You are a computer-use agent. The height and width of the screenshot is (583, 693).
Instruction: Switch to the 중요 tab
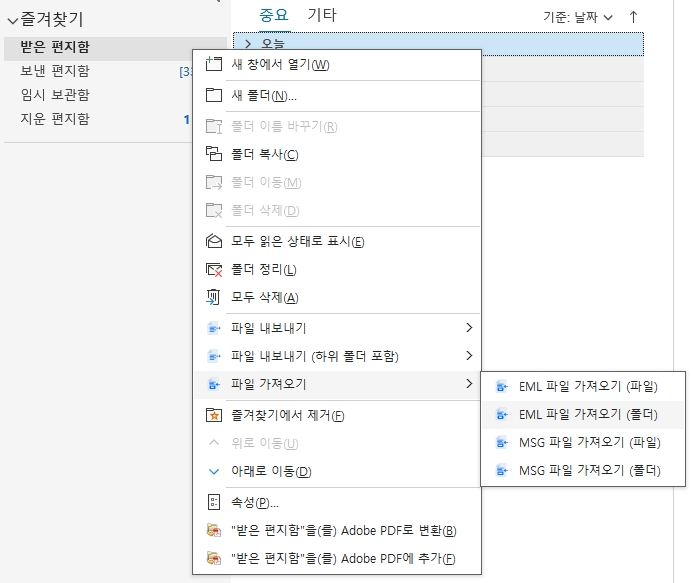(273, 15)
